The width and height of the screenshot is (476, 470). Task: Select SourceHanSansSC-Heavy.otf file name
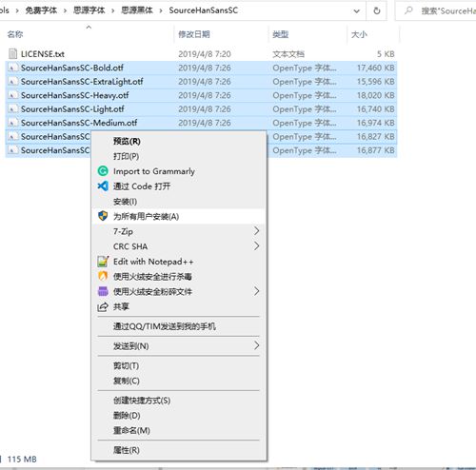75,95
